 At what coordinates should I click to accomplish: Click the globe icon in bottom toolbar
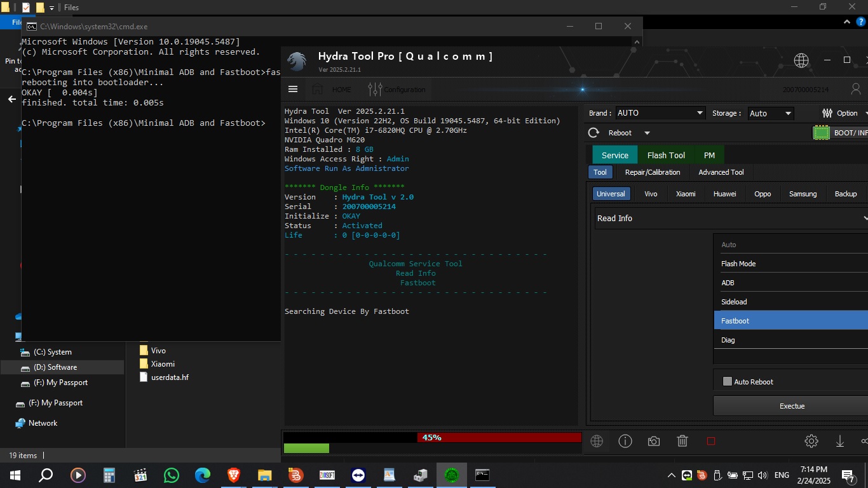coord(597,441)
